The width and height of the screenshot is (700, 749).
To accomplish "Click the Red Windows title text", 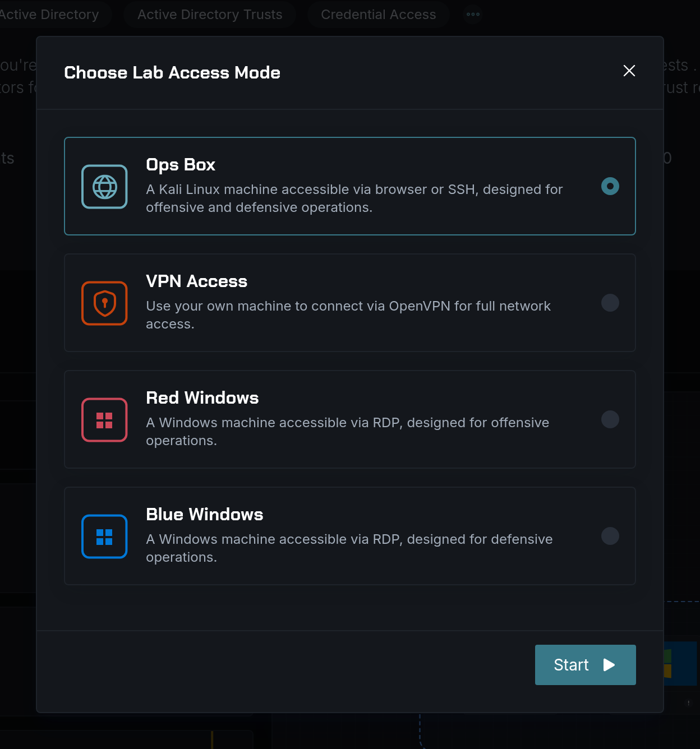I will coord(202,398).
